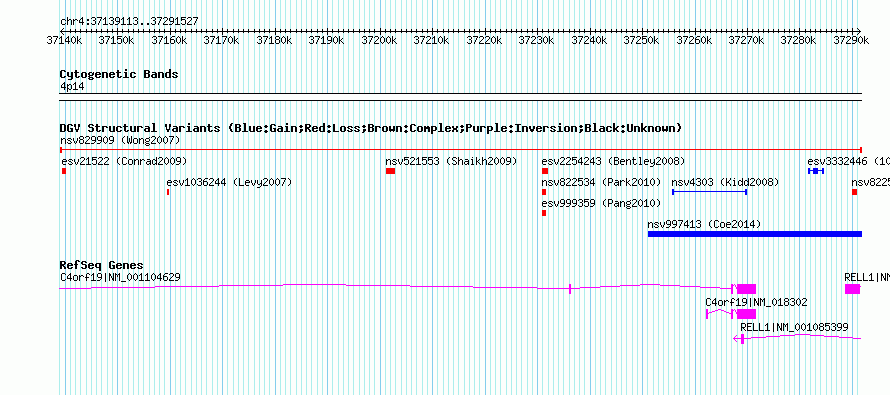The width and height of the screenshot is (890, 395).
Task: Open C4orf19|NM_018302 gene label
Action: click(x=756, y=302)
